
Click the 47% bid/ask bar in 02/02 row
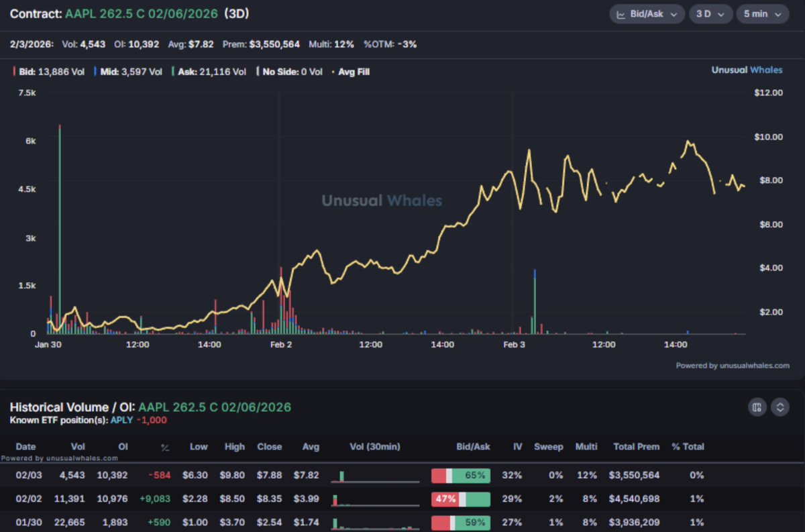tap(461, 499)
